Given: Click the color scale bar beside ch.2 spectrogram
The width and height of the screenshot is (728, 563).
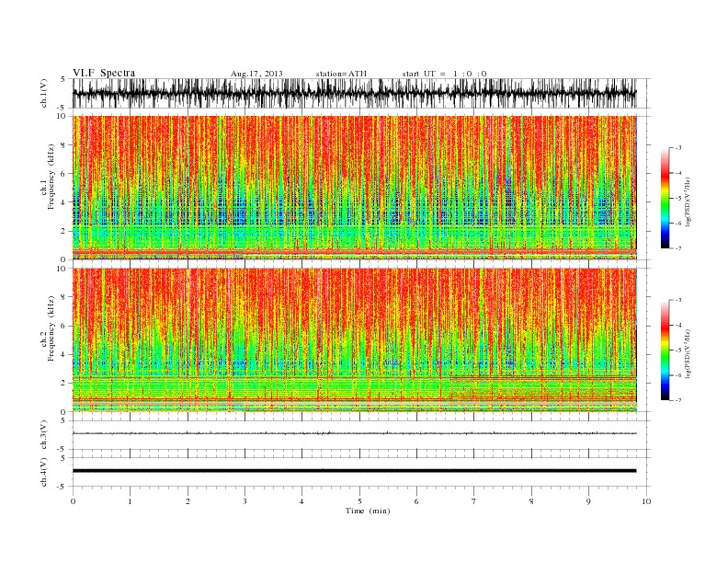Looking at the screenshot, I should tap(665, 350).
